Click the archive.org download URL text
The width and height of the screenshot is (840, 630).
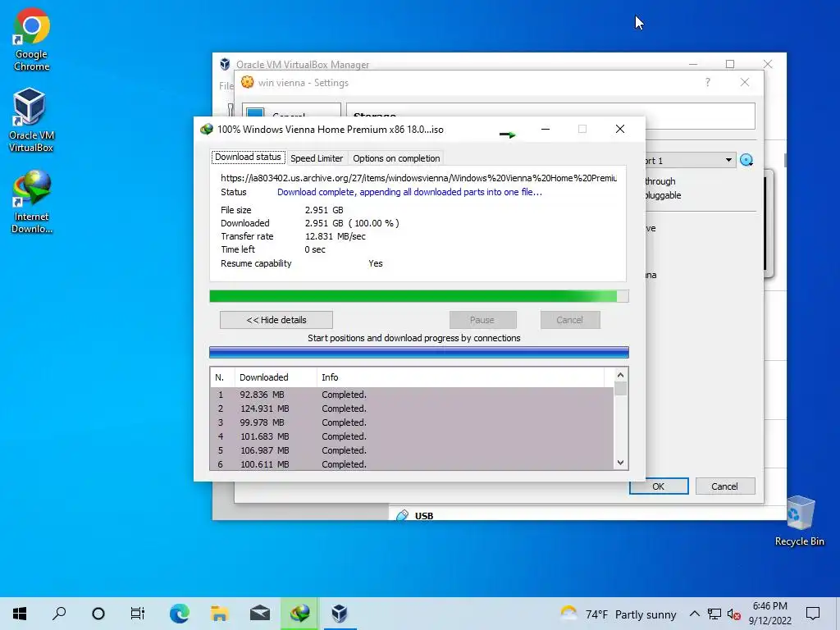418,178
